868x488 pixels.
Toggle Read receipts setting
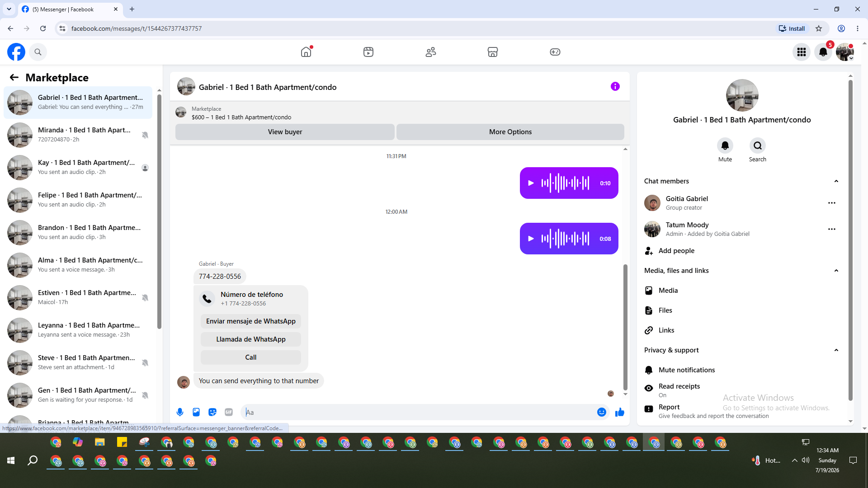click(x=741, y=390)
